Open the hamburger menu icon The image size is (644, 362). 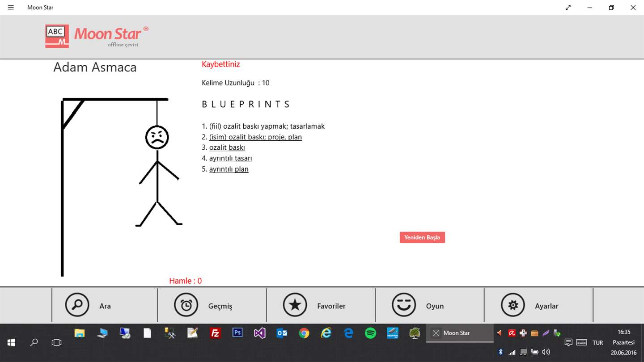coord(11,8)
